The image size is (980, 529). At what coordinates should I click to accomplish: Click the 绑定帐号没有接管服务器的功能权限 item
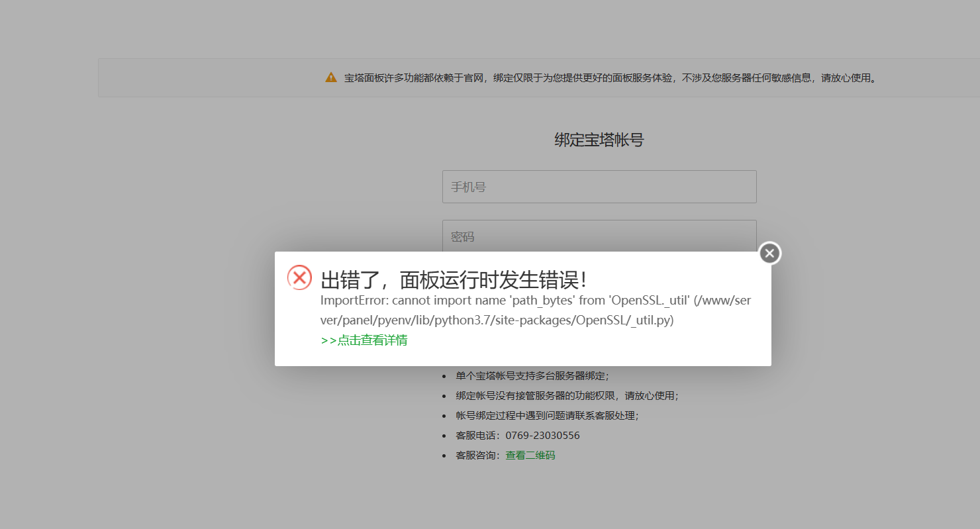coord(567,396)
